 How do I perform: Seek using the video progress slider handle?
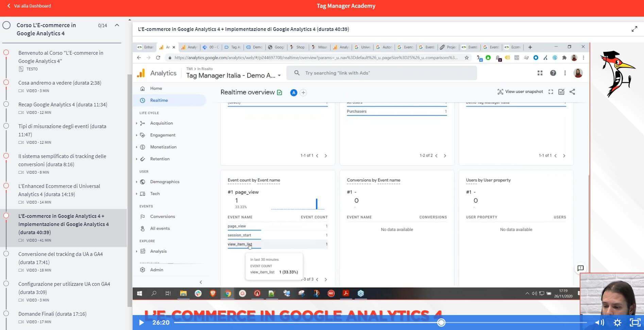pyautogui.click(x=441, y=323)
